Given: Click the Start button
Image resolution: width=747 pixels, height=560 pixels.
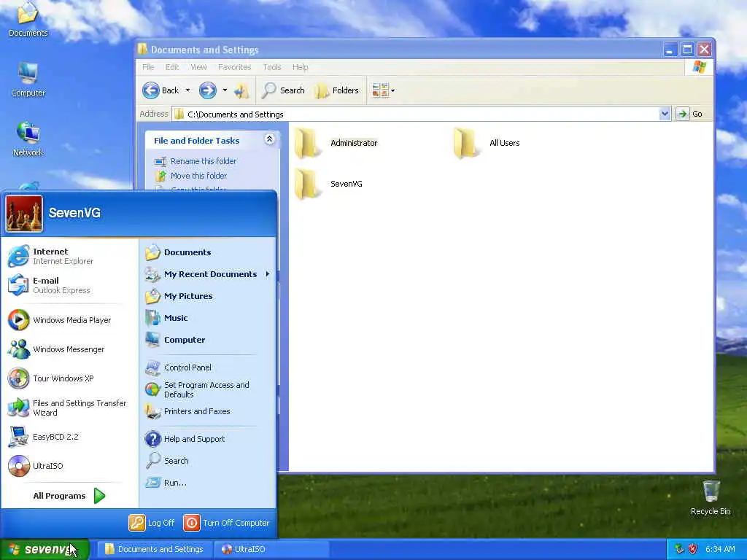Looking at the screenshot, I should click(x=44, y=549).
